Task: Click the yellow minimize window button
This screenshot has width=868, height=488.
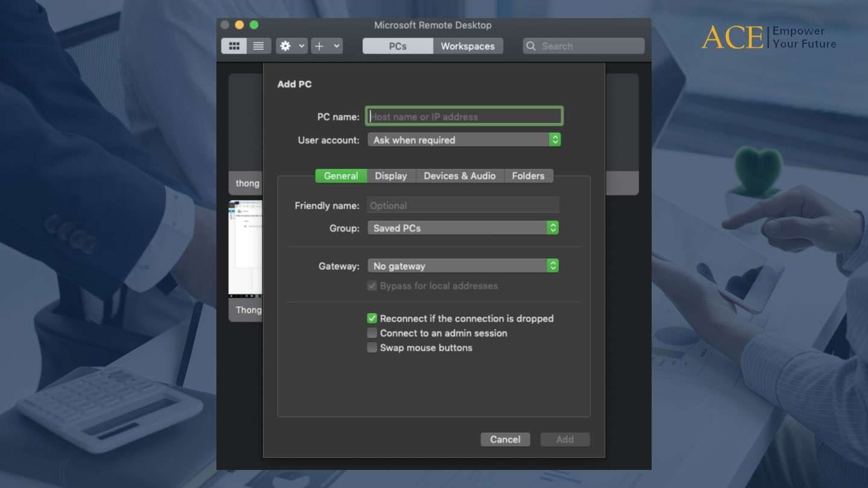Action: tap(239, 25)
